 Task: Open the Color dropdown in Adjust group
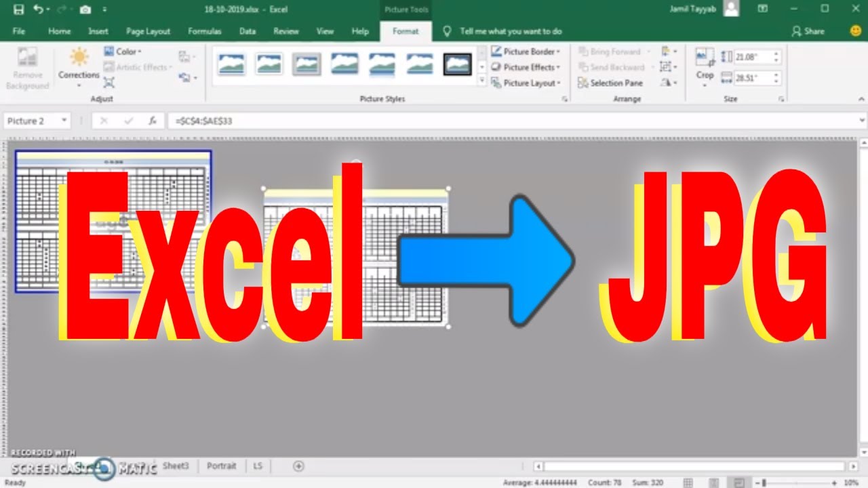click(123, 52)
